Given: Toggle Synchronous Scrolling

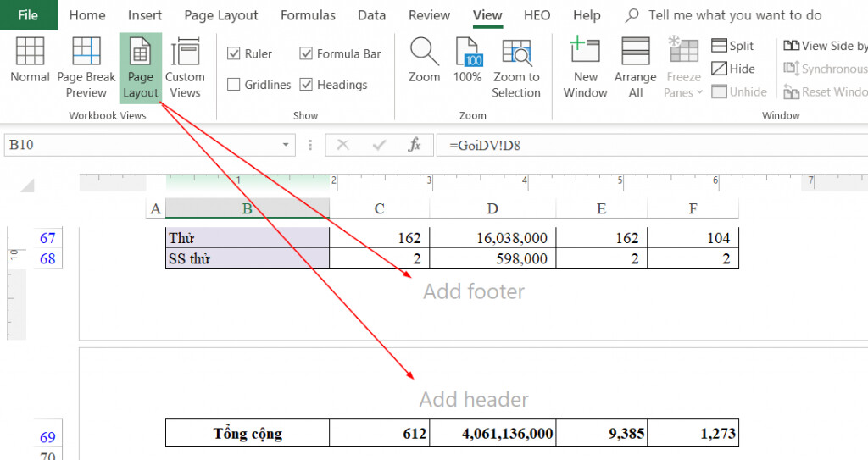Looking at the screenshot, I should pos(825,69).
